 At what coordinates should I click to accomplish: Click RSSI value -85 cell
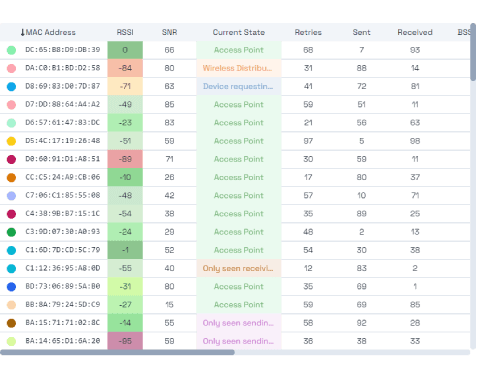pyautogui.click(x=125, y=341)
